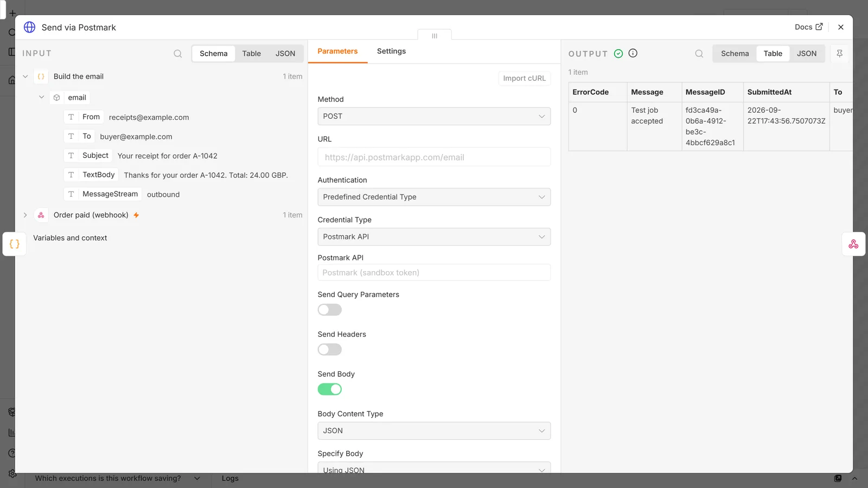Click the panel drag handle at top

click(x=435, y=36)
